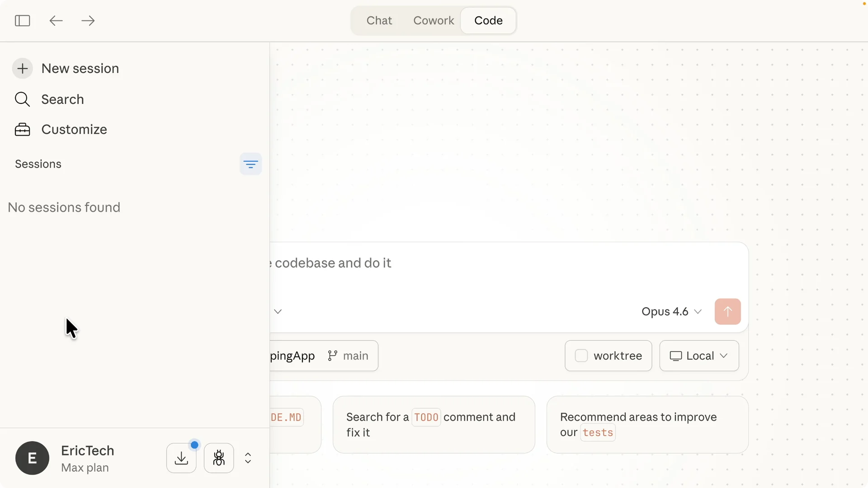The height and width of the screenshot is (488, 868).
Task: Click the Sessions heading
Action: coord(38,164)
